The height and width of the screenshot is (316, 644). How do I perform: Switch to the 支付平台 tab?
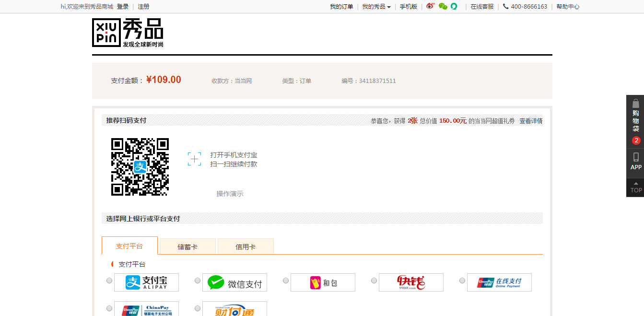[x=129, y=246]
